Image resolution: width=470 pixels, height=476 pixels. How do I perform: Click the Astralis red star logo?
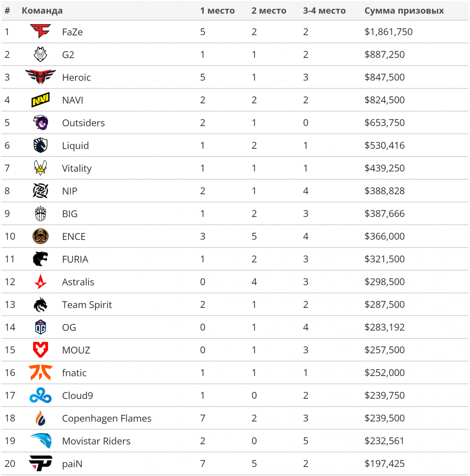point(40,282)
